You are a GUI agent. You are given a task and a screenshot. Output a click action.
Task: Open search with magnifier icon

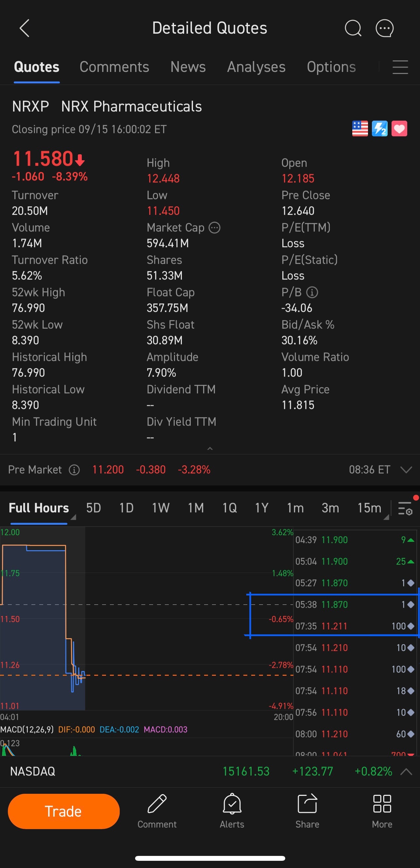(x=353, y=28)
